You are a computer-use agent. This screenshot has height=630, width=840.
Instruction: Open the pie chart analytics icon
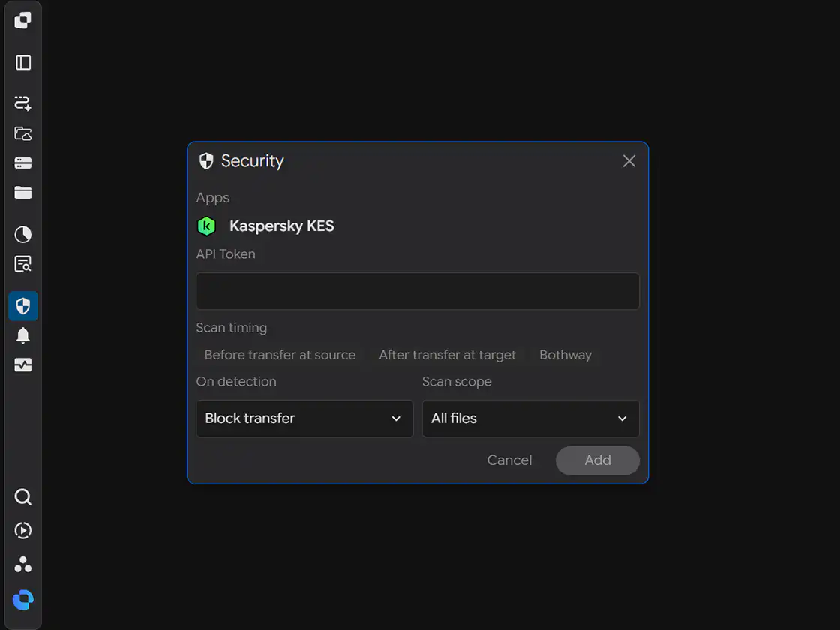tap(23, 234)
